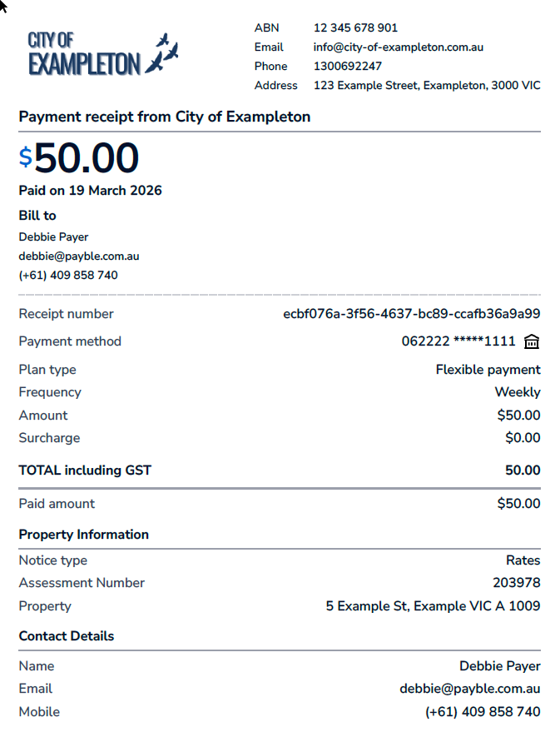
Task: Click the Property Information section heading
Action: 84,535
